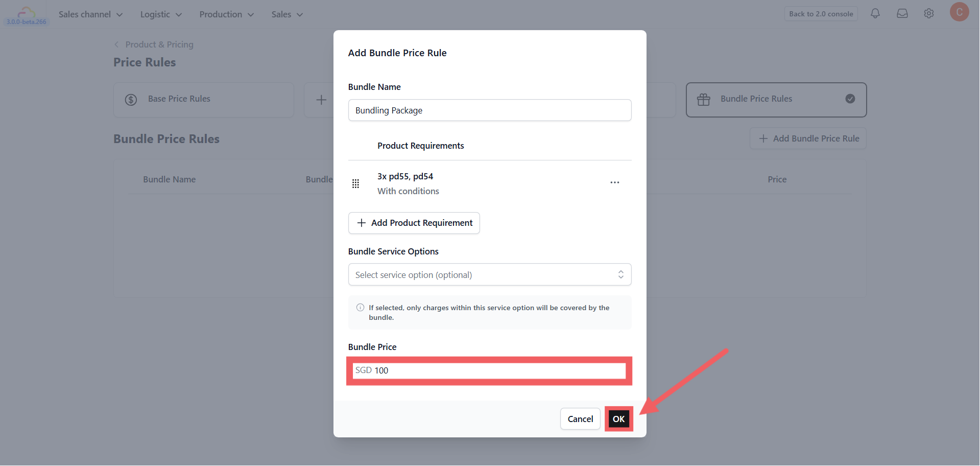Open the notifications bell icon

(875, 14)
